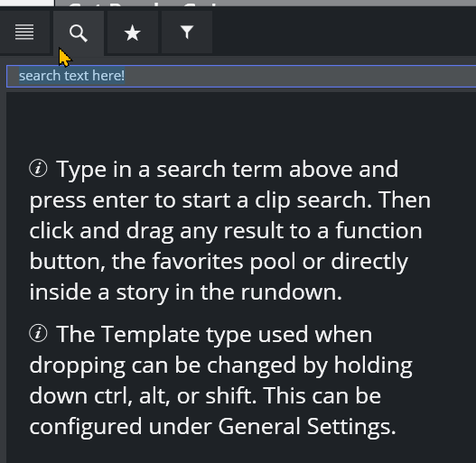The image size is (476, 463).
Task: Open the star favorites tab
Action: click(x=133, y=32)
